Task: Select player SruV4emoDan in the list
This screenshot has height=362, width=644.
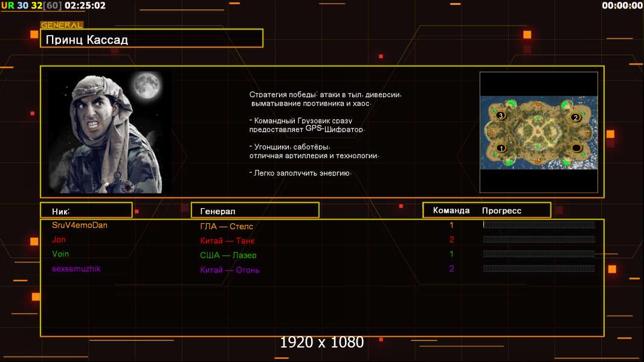Action: click(x=80, y=225)
